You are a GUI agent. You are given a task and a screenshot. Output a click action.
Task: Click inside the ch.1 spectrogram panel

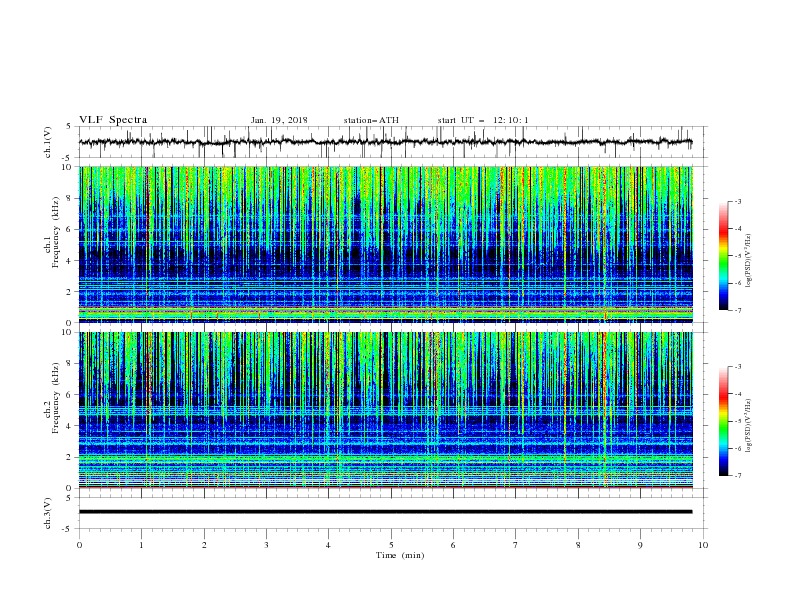(385, 244)
